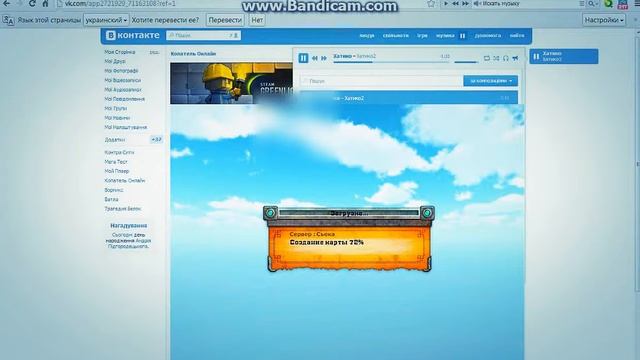Pause the track in the VK audio player
This screenshot has width=640, height=360.
(303, 58)
